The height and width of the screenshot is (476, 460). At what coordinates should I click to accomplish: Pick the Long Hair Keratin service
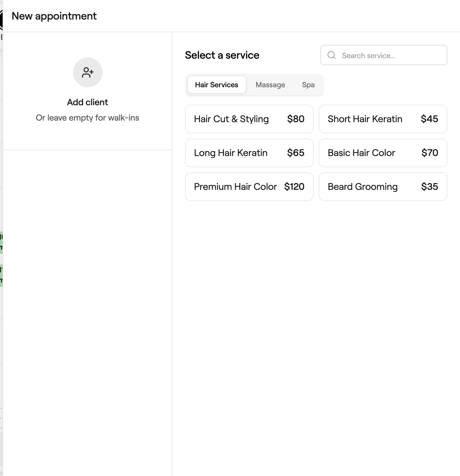point(249,153)
